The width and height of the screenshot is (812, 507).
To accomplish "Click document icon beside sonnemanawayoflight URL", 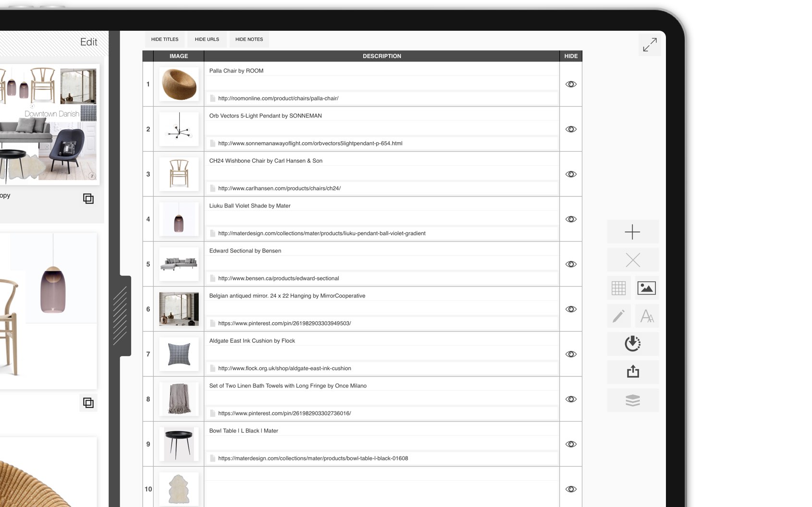I will (212, 144).
